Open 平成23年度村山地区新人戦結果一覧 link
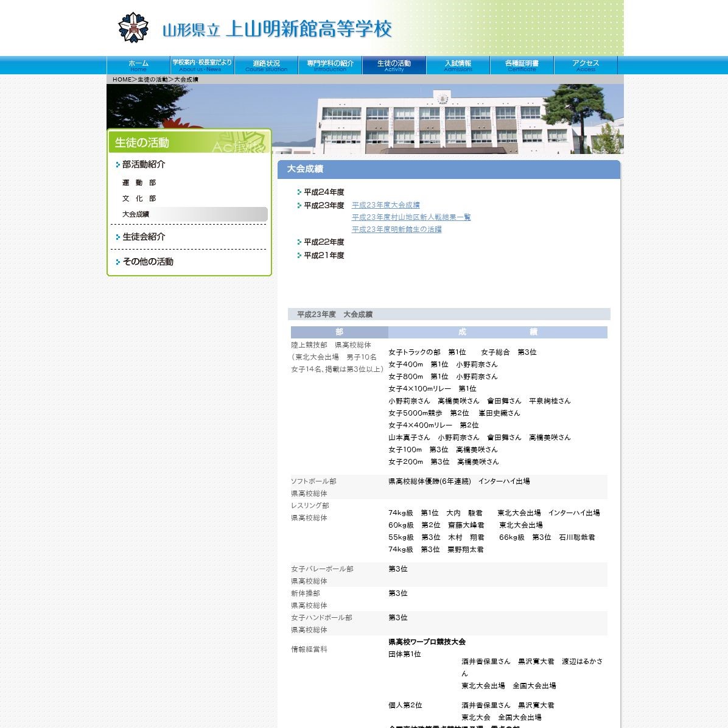728x728 pixels. coord(411,217)
